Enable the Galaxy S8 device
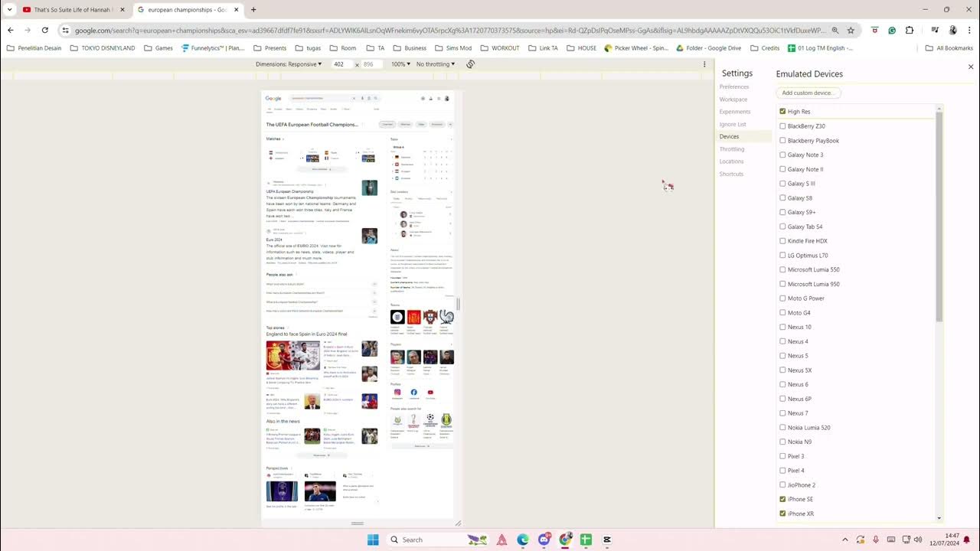980x551 pixels. point(782,197)
